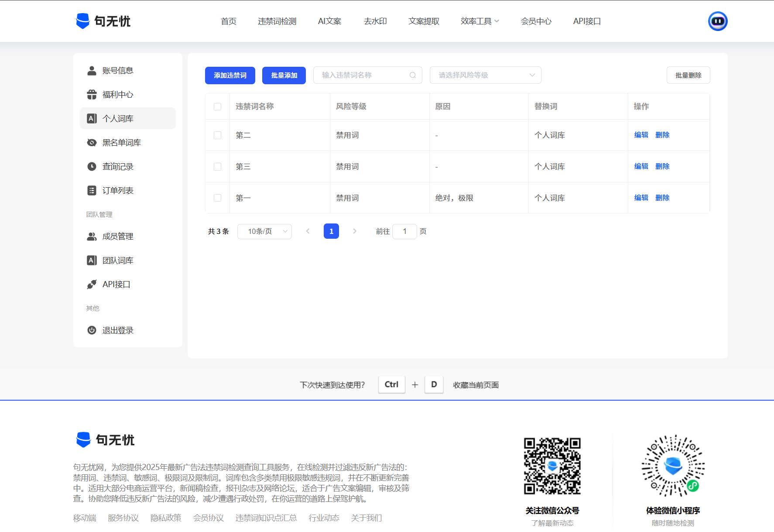Expand the 效率工具 menu
Screen dimensions: 774x532
coord(479,21)
